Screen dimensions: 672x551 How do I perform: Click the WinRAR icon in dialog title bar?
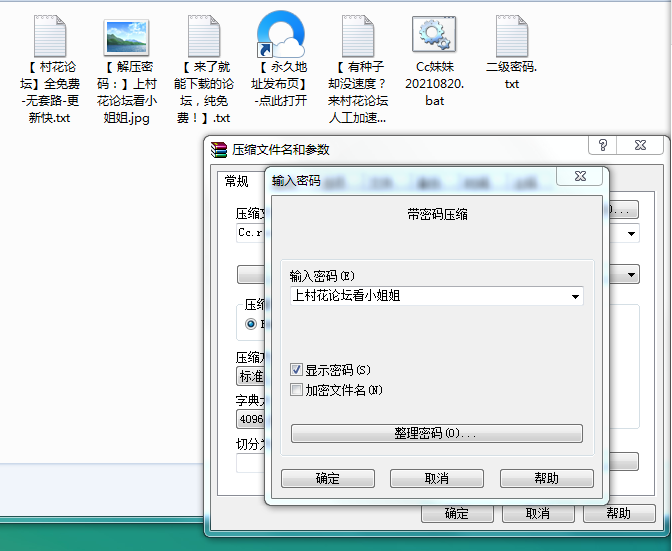(x=219, y=149)
